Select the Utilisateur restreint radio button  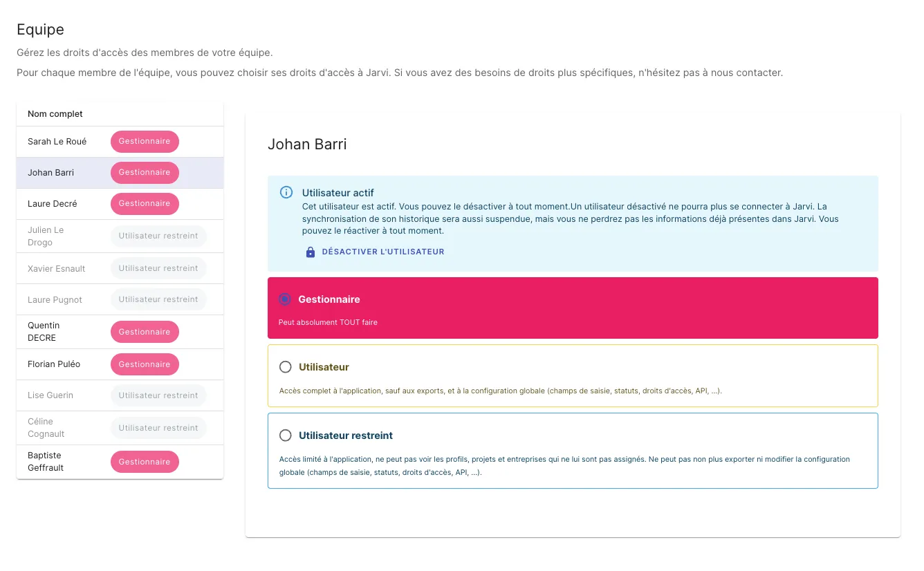tap(286, 436)
